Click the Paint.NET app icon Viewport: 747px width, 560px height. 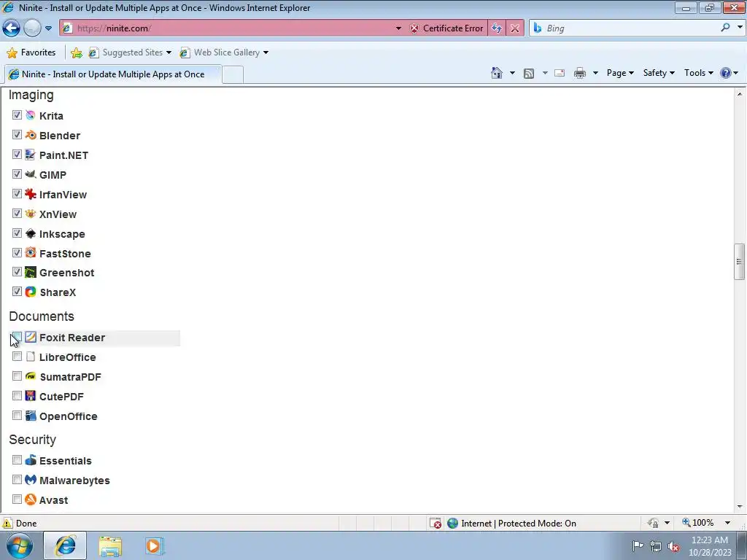click(x=31, y=155)
